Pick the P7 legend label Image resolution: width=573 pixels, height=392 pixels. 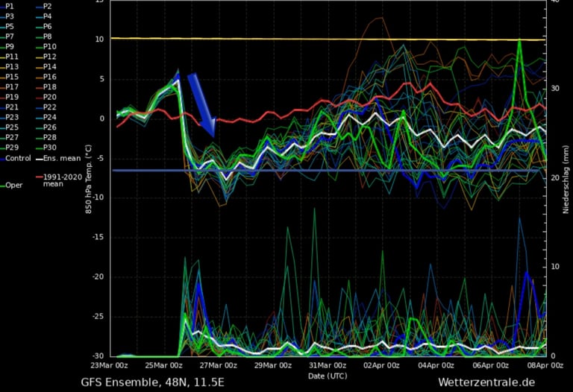point(10,37)
